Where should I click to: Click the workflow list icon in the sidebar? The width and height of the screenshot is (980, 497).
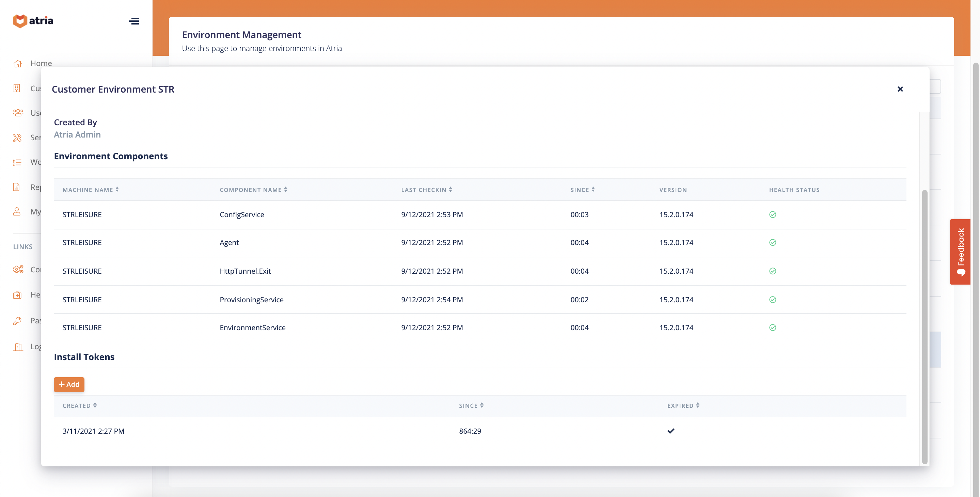coord(17,162)
